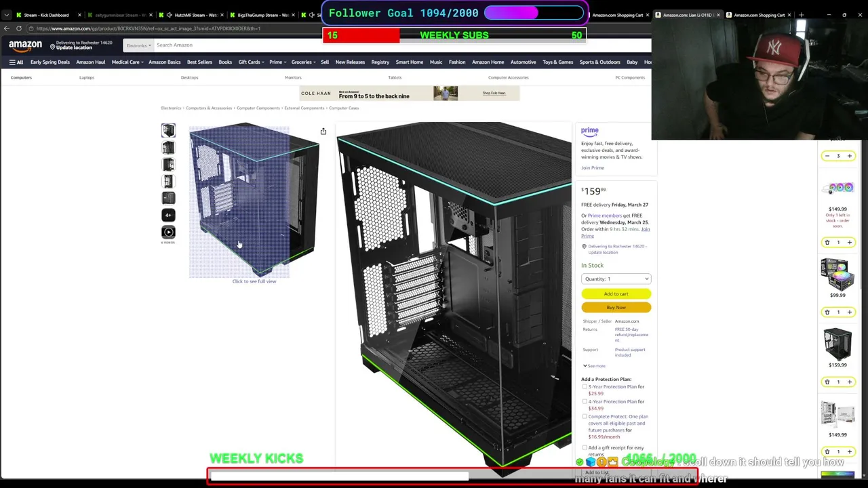868x488 pixels.
Task: Delete the $99.99 power supply cart item
Action: pos(827,312)
